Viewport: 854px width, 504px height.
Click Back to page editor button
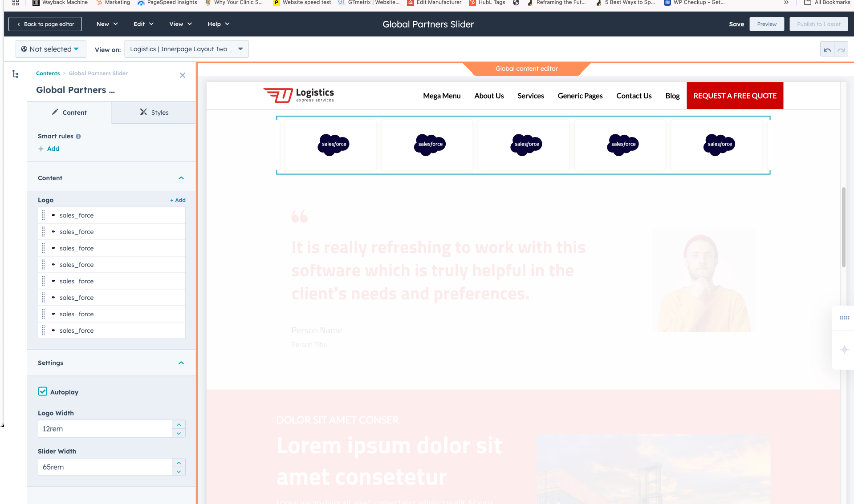[x=45, y=24]
